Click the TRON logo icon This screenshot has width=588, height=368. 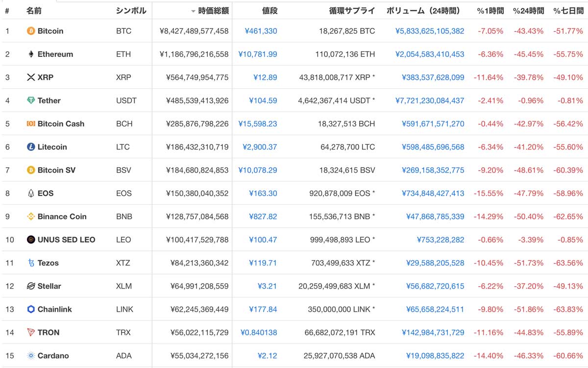[x=31, y=333]
